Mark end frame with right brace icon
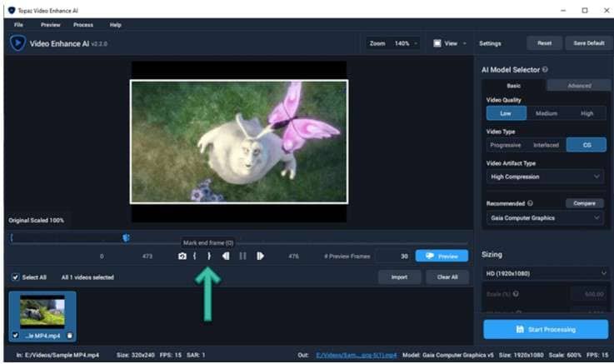The image size is (614, 364). pyautogui.click(x=209, y=256)
